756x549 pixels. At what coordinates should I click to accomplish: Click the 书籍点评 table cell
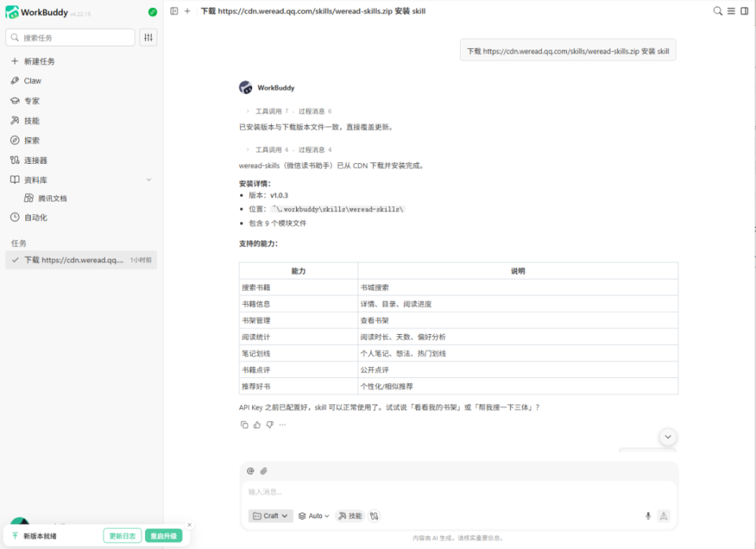(298, 370)
